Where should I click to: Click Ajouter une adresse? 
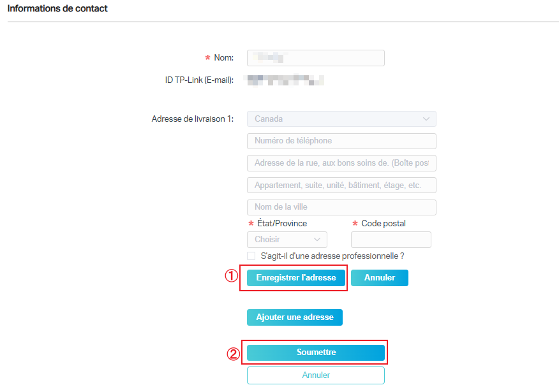294,317
